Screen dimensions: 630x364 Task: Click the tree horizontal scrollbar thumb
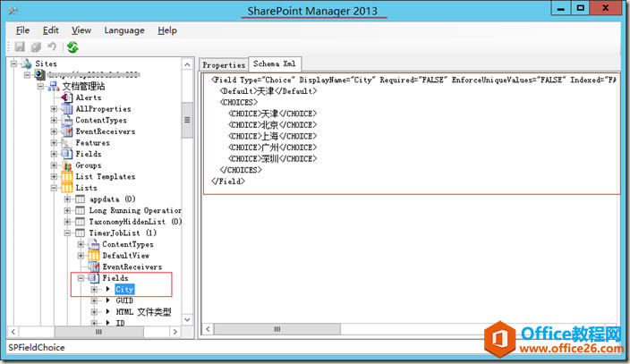98,332
